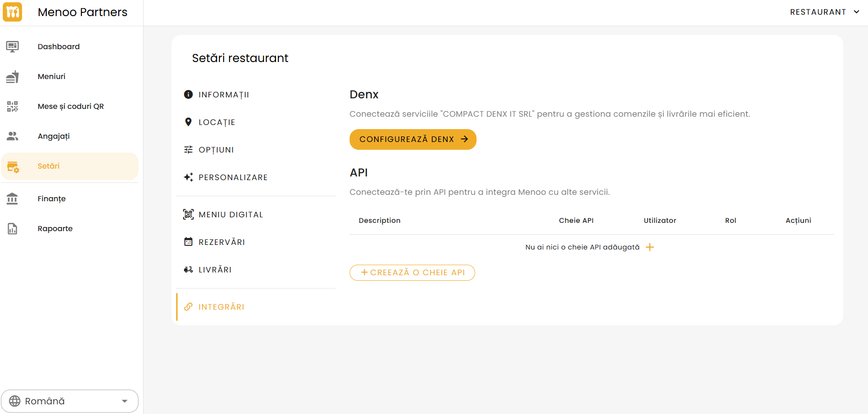
Task: Click the Cheie API column header
Action: tap(576, 220)
